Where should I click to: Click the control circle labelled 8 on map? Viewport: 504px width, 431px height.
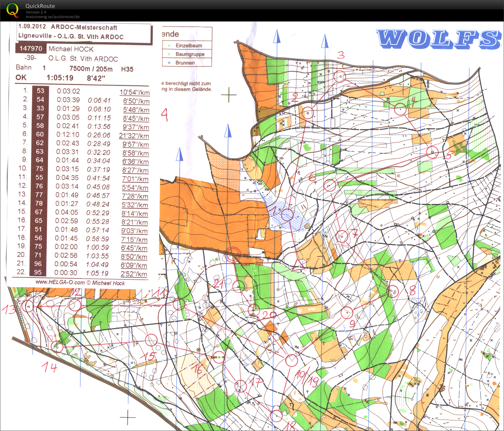point(393,291)
